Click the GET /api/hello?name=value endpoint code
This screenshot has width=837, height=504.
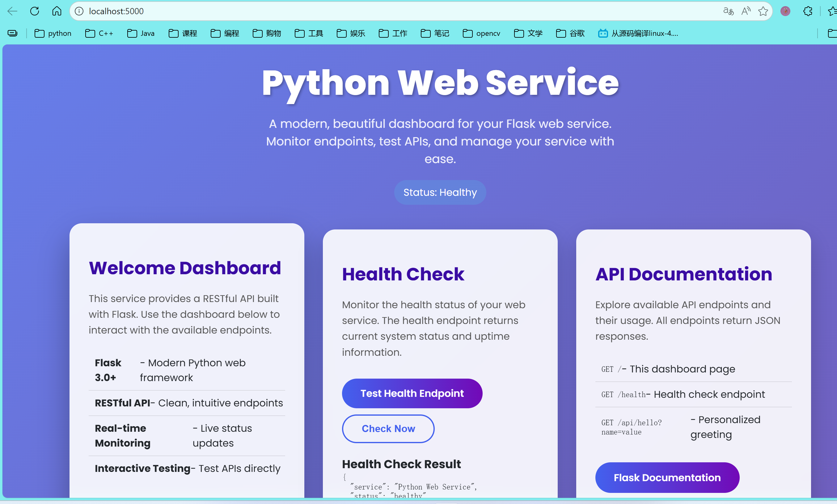click(x=632, y=427)
